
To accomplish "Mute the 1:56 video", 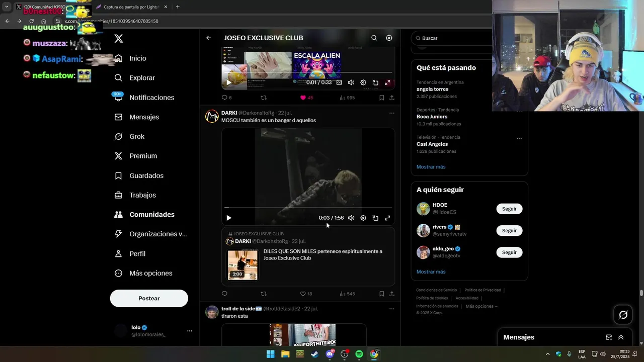I will click(x=351, y=218).
